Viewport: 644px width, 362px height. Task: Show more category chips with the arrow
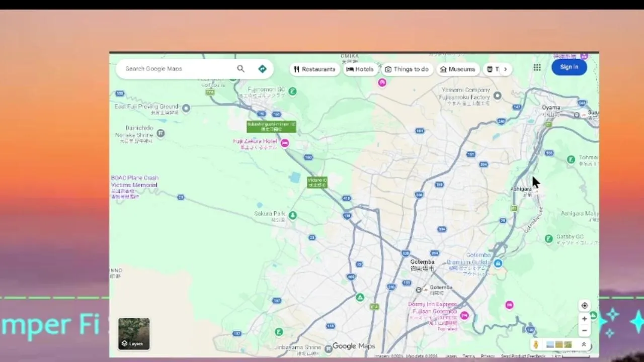505,69
